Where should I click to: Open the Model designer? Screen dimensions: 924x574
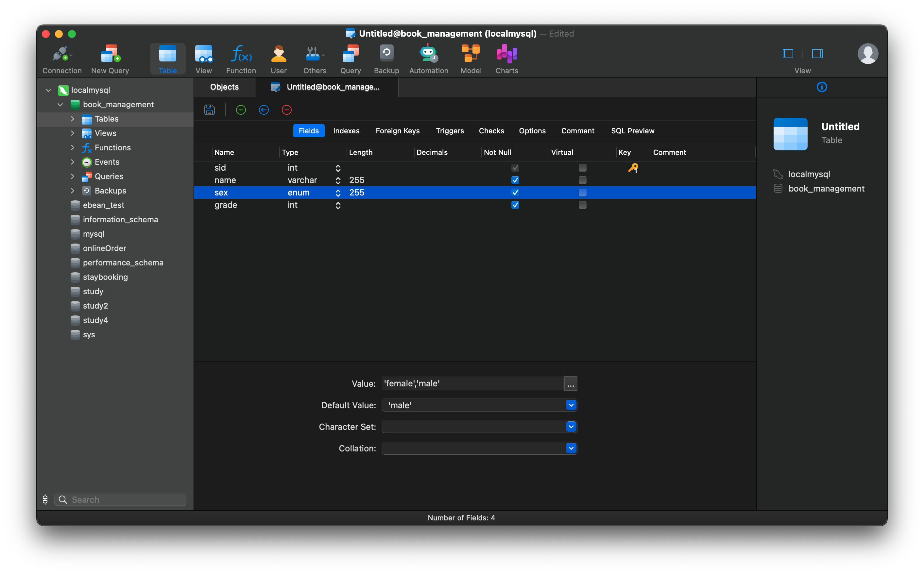[471, 59]
